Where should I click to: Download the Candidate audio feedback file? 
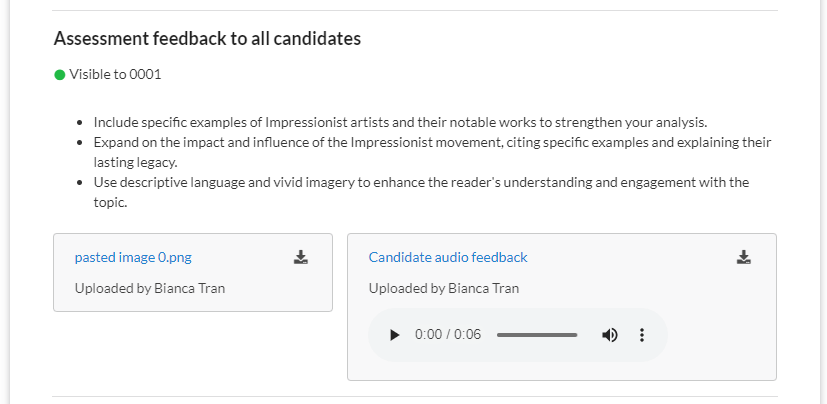pyautogui.click(x=744, y=257)
